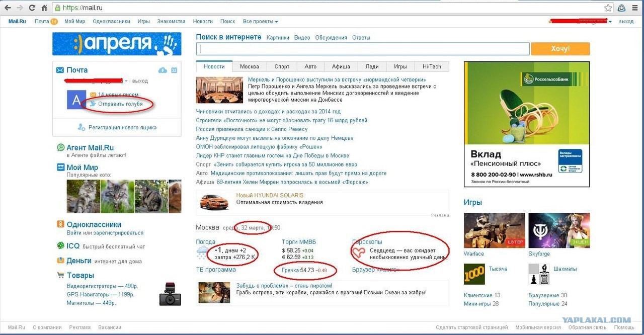The image size is (644, 335).
Task: Open Знакомства in the top navigation
Action: 171,22
